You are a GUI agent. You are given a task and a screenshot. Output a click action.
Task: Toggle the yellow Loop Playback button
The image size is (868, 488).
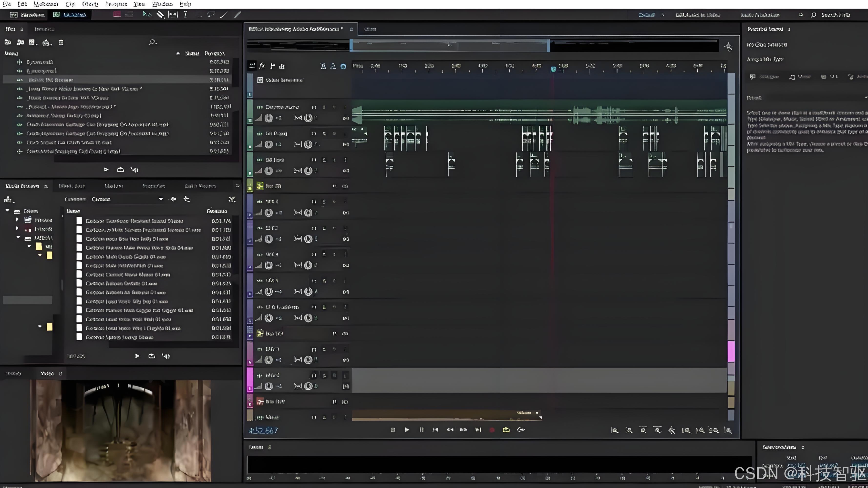tap(506, 430)
